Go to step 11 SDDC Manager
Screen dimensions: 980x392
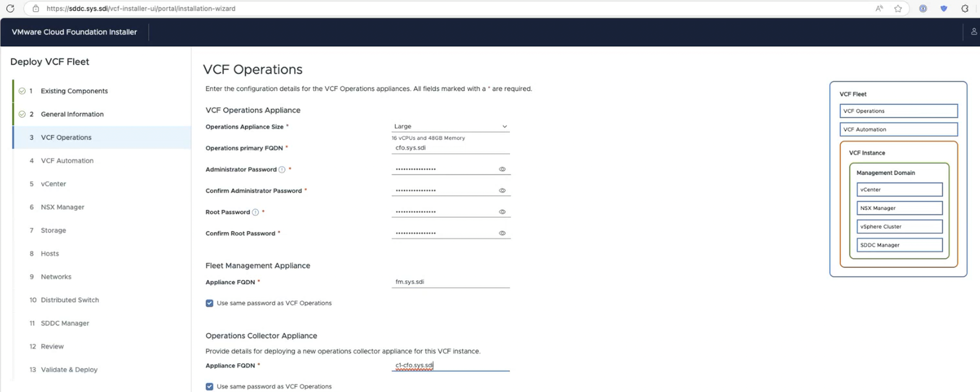(x=102, y=323)
